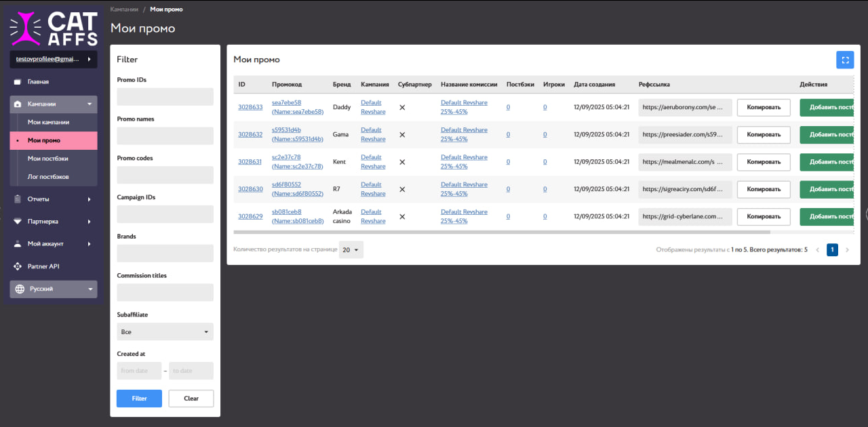Click the Partner API icon in sidebar
This screenshot has height=427, width=868.
(x=18, y=266)
